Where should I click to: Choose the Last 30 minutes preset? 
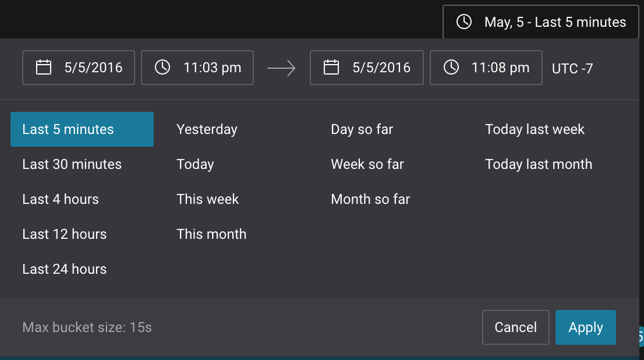72,164
